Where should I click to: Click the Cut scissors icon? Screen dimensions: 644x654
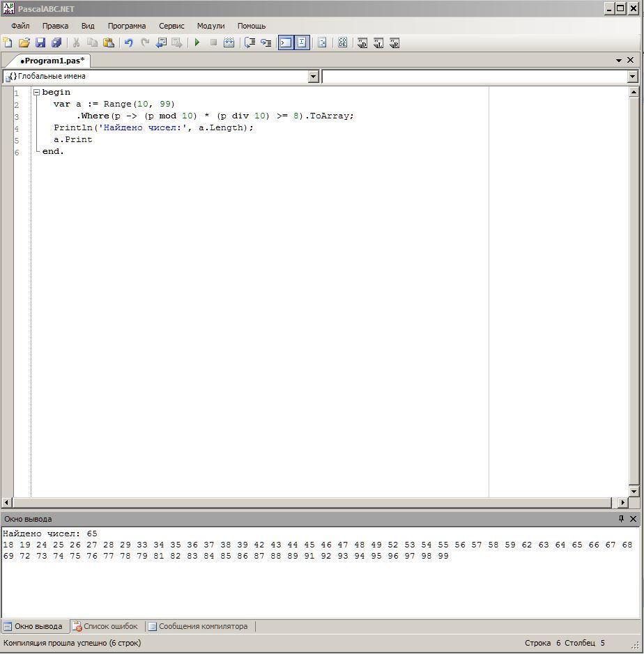[x=76, y=43]
